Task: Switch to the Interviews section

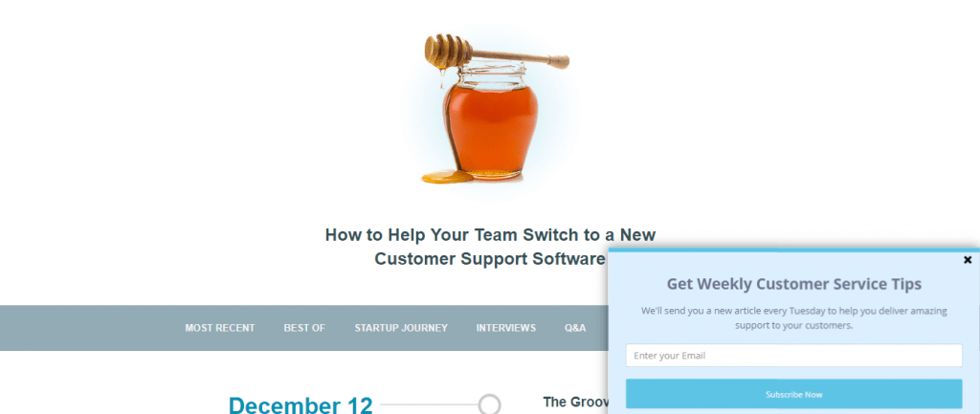Action: click(x=505, y=328)
